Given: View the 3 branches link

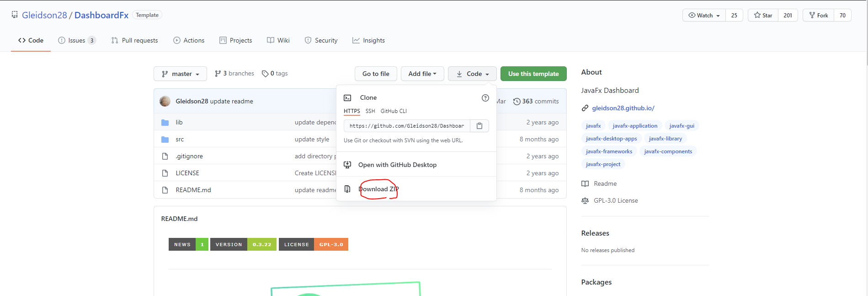Looking at the screenshot, I should coord(234,74).
